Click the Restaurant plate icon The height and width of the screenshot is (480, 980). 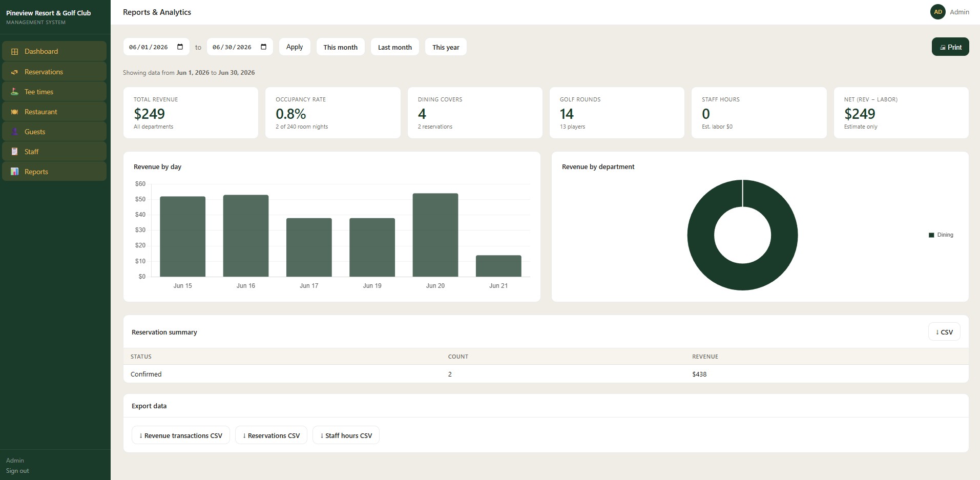coord(14,112)
